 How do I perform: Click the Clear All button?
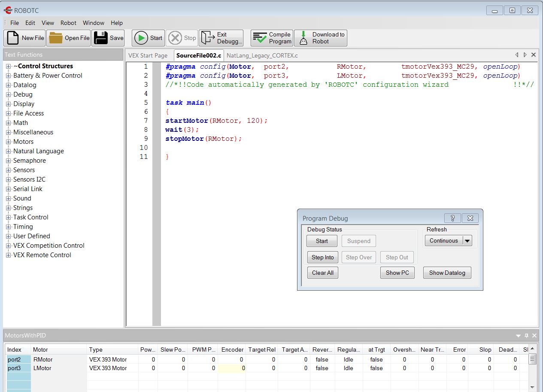coord(322,273)
